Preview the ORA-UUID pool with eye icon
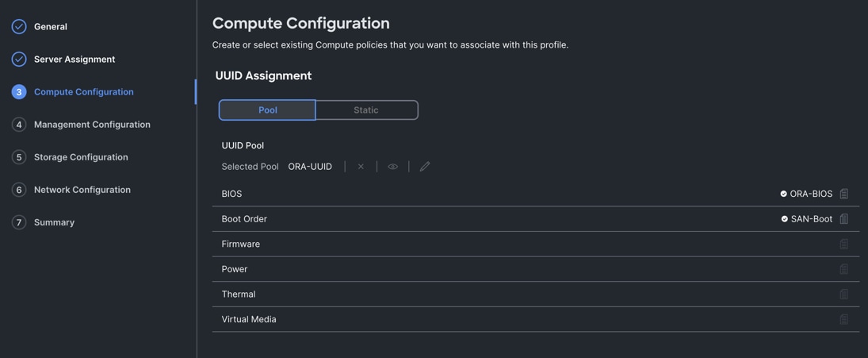 (392, 167)
